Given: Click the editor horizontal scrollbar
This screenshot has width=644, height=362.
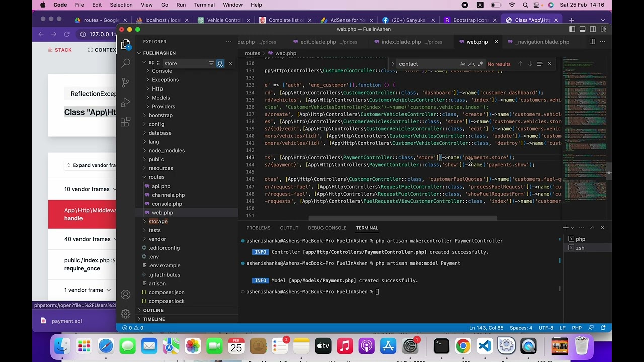Looking at the screenshot, I should point(403,218).
